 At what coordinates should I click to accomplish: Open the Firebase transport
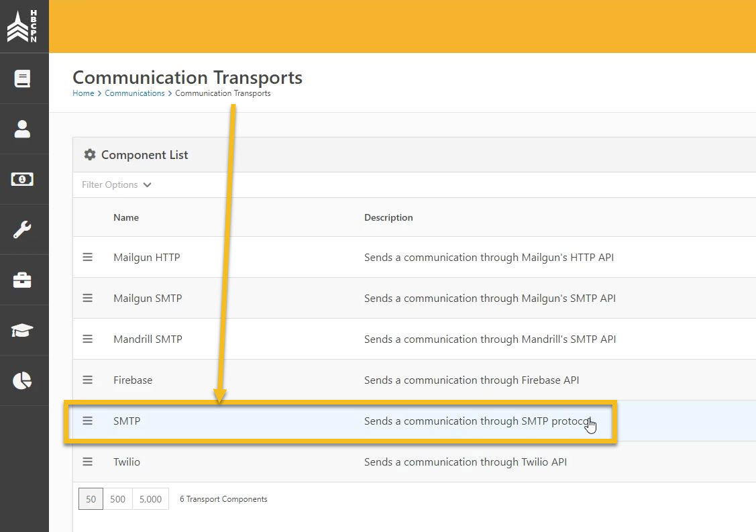(133, 380)
